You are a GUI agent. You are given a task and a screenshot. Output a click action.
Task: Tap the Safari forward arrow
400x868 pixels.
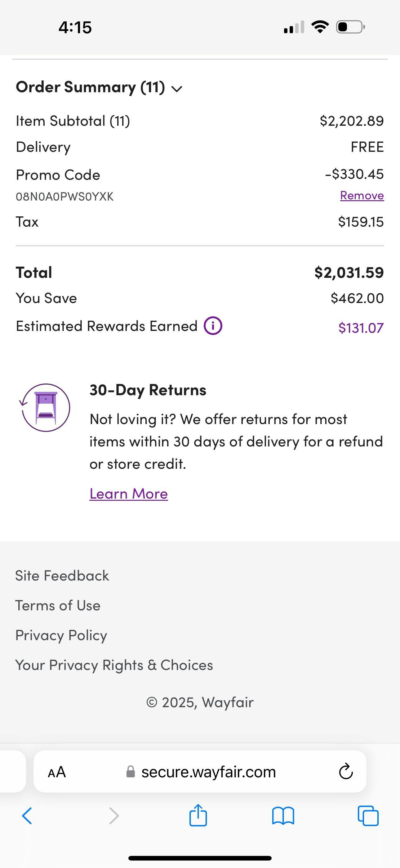pos(114,816)
